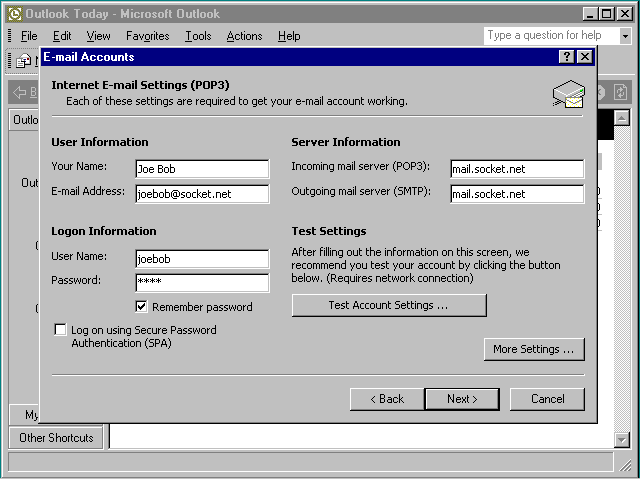This screenshot has height=480, width=640.
Task: Click the e-mail server envelope icon
Action: (x=569, y=94)
